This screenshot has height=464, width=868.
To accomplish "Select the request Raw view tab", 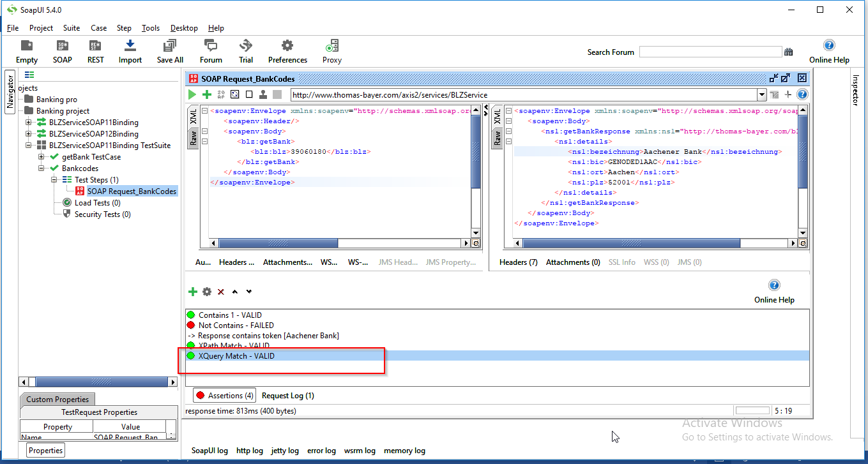I will (193, 138).
